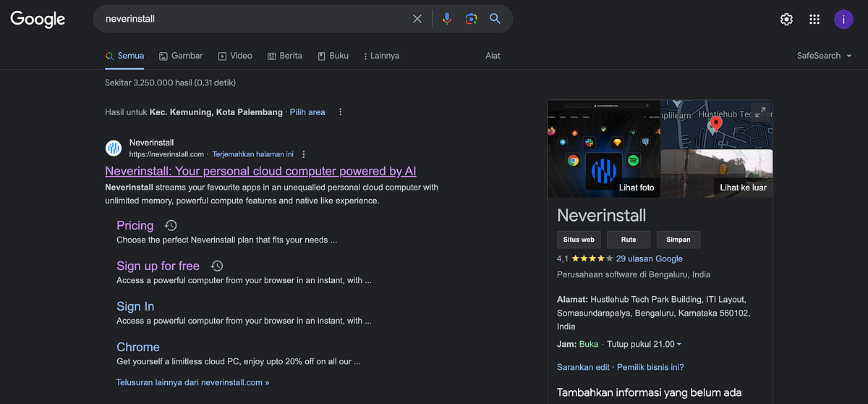Switch to the Gambar tab
The width and height of the screenshot is (868, 404).
pyautogui.click(x=181, y=56)
